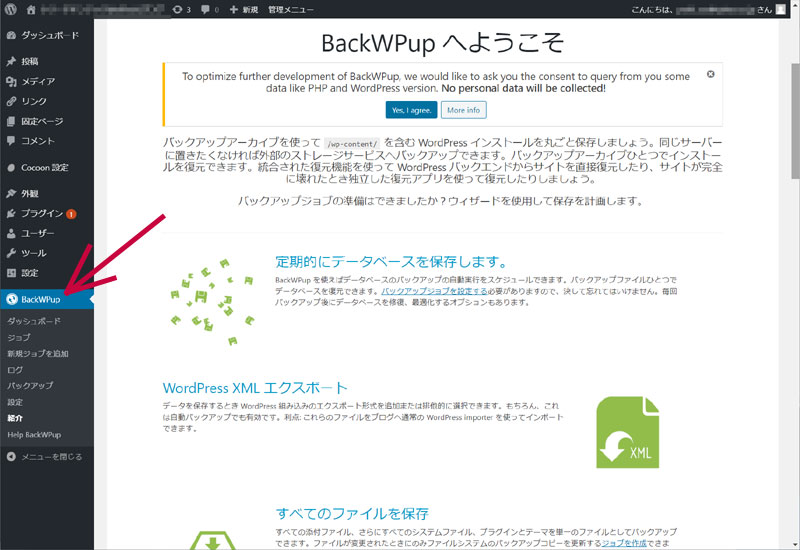This screenshot has height=550, width=800.
Task: Follow the ジョブを作成 link
Action: click(623, 543)
